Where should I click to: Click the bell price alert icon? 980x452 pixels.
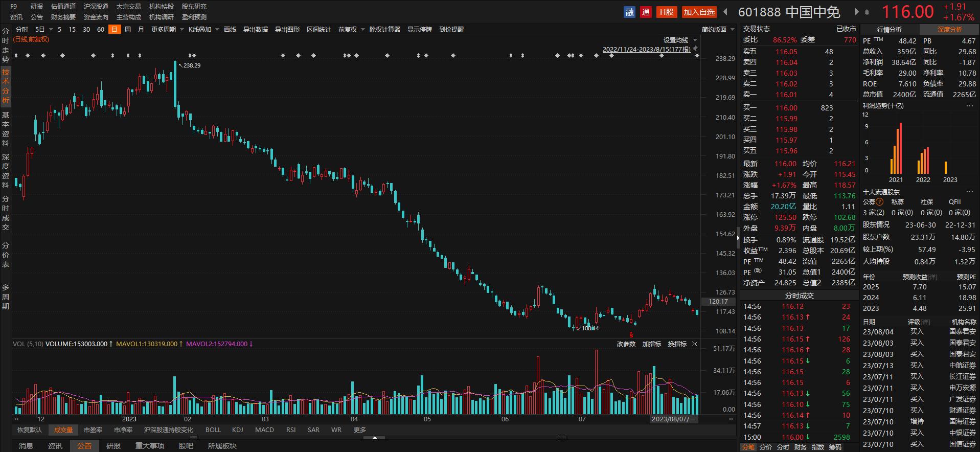[867, 12]
